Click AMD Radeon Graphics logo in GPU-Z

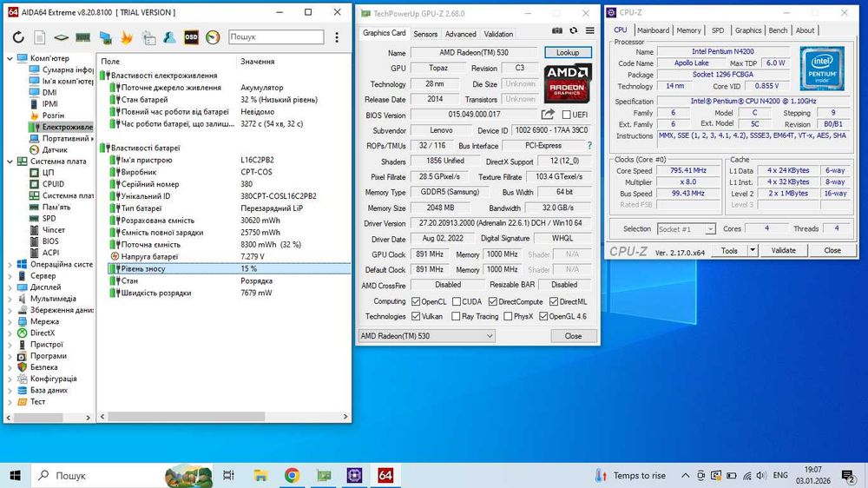pyautogui.click(x=568, y=83)
